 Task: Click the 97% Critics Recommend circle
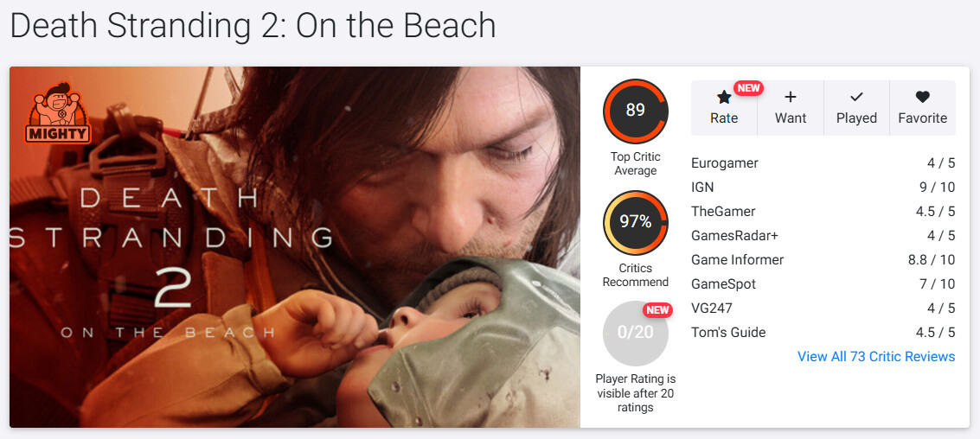(x=636, y=222)
